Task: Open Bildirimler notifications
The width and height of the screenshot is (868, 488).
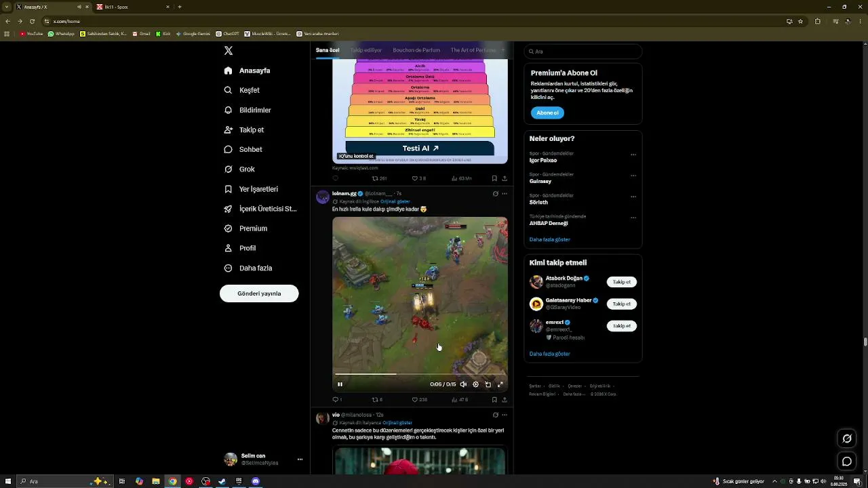Action: point(248,110)
